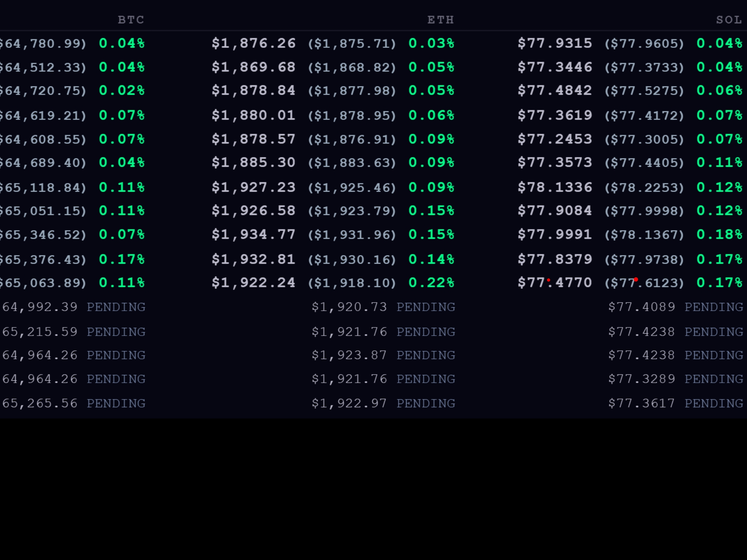Viewport: 747px width, 560px height.
Task: Select SOL price $77.9084
Action: [x=555, y=210]
